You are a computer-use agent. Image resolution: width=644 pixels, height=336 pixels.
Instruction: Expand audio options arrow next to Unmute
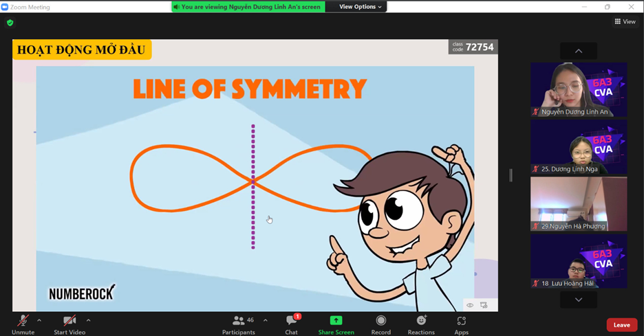tap(39, 320)
